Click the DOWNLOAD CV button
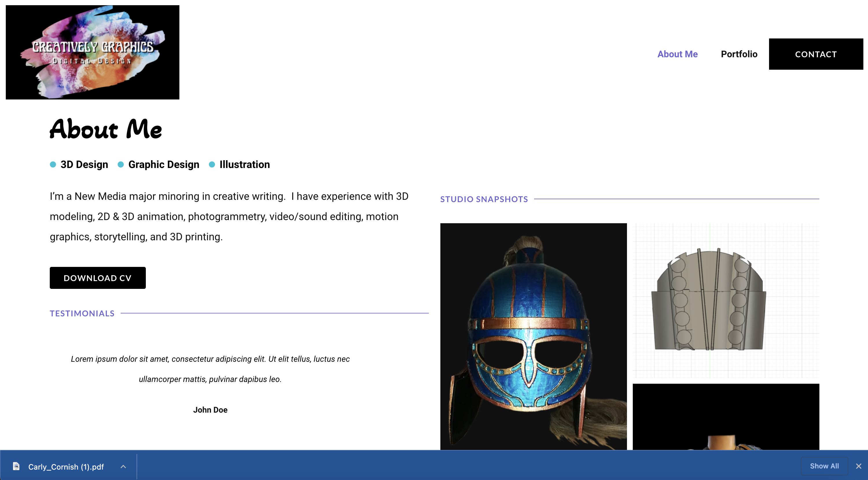Image resolution: width=868 pixels, height=480 pixels. [98, 278]
